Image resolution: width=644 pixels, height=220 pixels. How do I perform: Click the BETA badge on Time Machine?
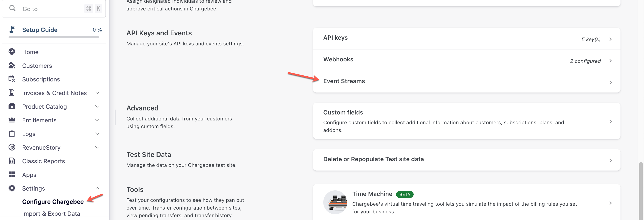click(x=404, y=194)
